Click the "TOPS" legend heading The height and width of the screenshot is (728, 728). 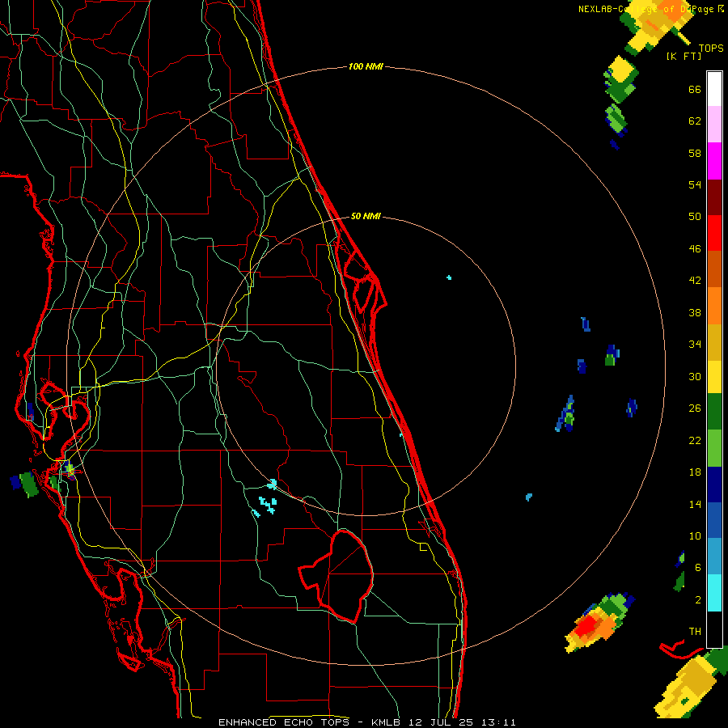coord(711,48)
